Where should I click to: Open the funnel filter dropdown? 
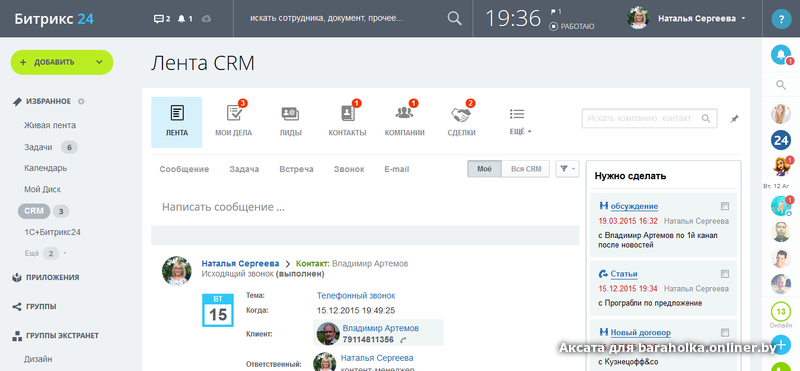click(567, 169)
